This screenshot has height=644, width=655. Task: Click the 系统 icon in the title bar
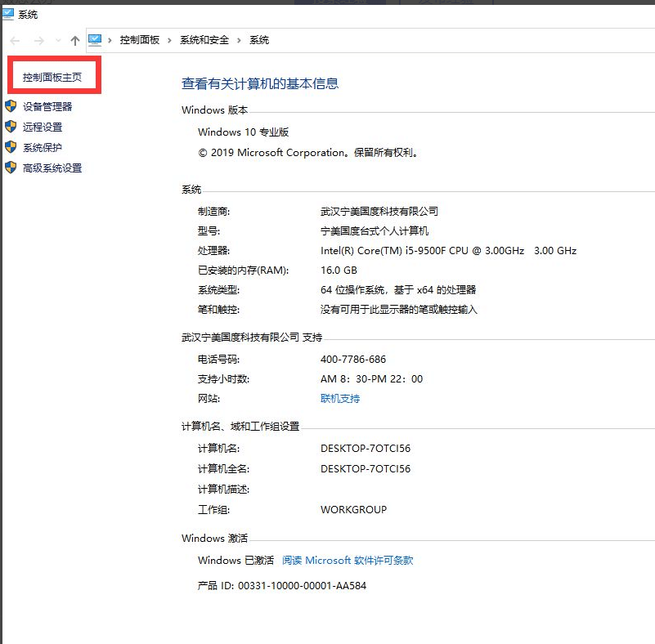(8, 14)
